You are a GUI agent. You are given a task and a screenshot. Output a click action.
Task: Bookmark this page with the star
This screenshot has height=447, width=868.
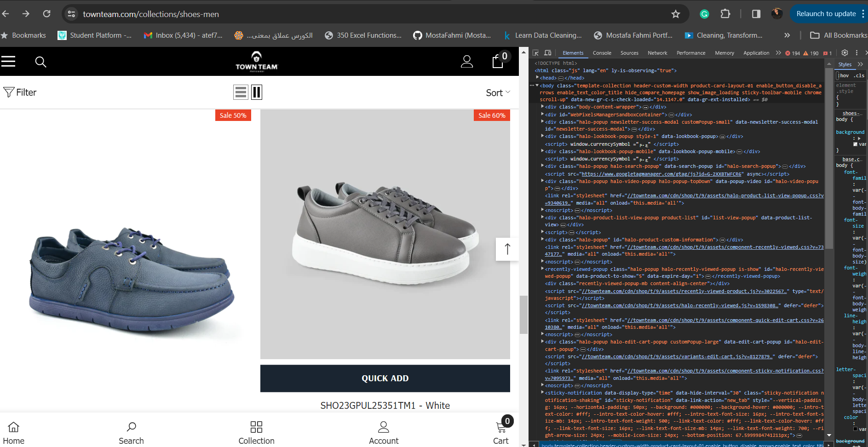(x=675, y=14)
